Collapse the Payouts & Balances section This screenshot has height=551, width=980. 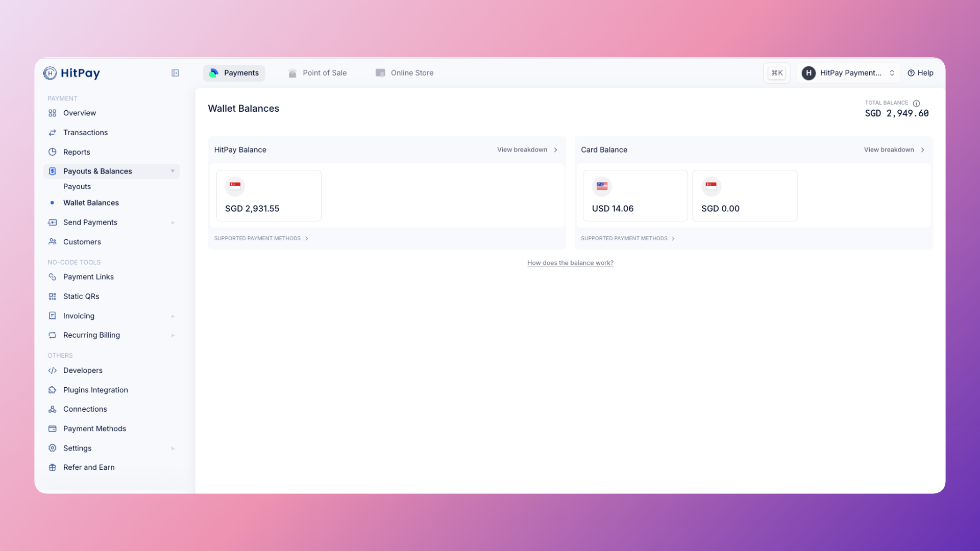coord(173,171)
